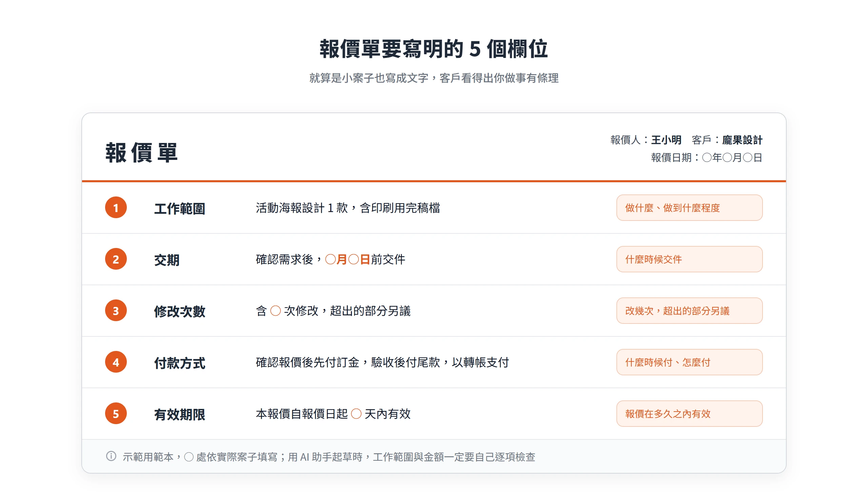868x500 pixels.
Task: Click the 工作範圍 row label
Action: point(179,208)
